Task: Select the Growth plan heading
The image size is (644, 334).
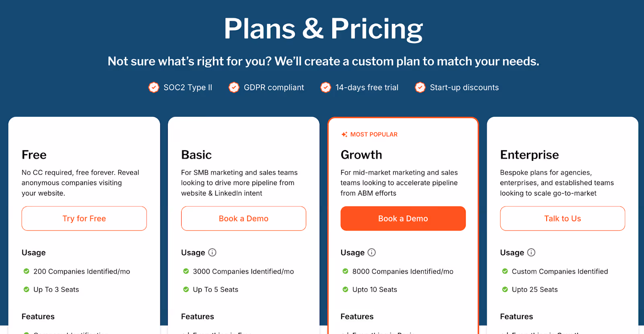Action: point(361,155)
